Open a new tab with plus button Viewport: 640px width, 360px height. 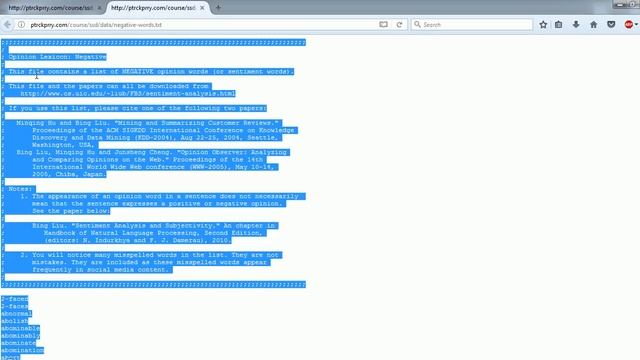(218, 7)
